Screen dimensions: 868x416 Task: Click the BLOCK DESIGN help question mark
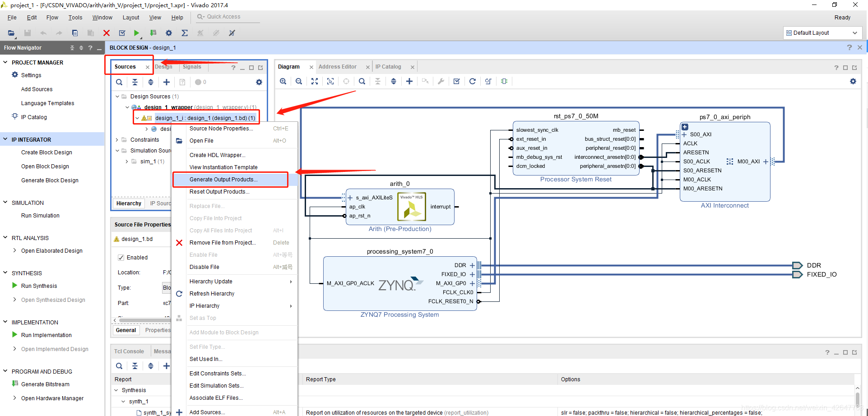(x=849, y=47)
